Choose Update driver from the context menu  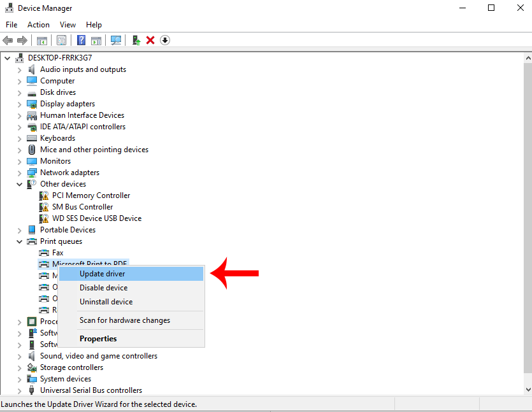click(x=103, y=274)
